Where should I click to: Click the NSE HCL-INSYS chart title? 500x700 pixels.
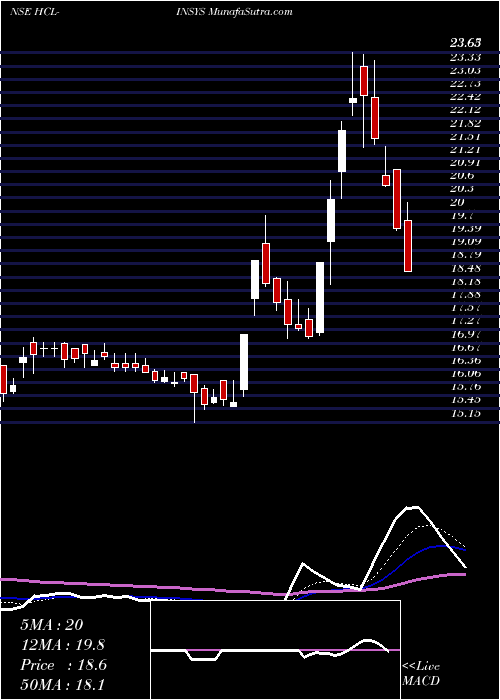(x=107, y=12)
